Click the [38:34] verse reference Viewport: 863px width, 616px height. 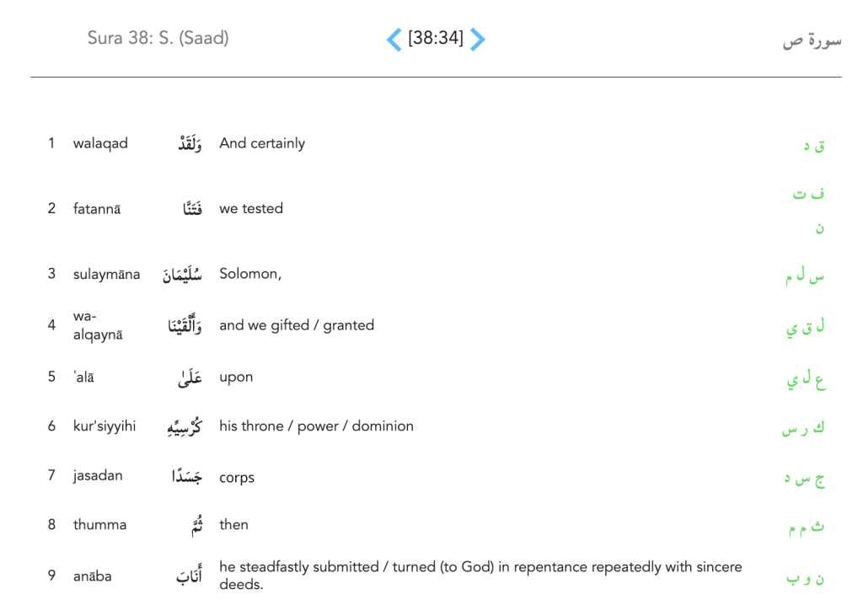435,38
